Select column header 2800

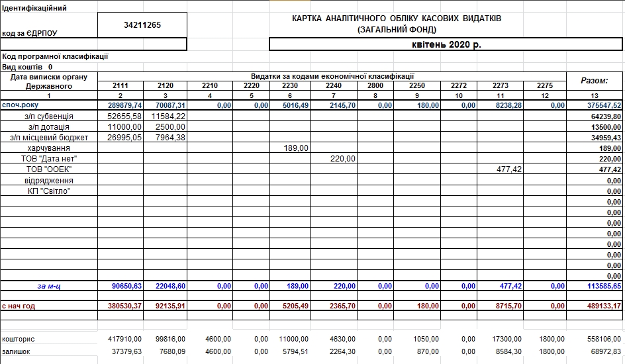pos(375,85)
